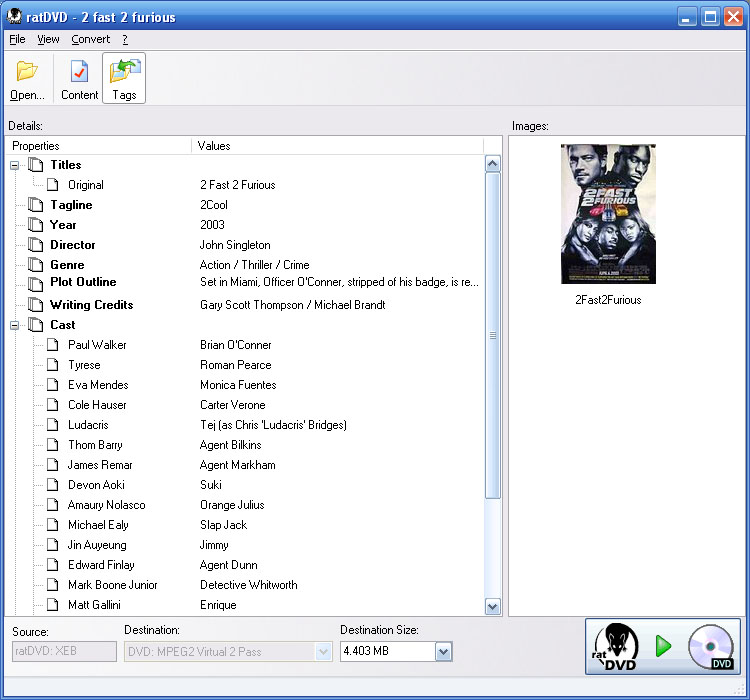The width and height of the screenshot is (750, 700).
Task: Collapse the Titles tree node
Action: 15,165
